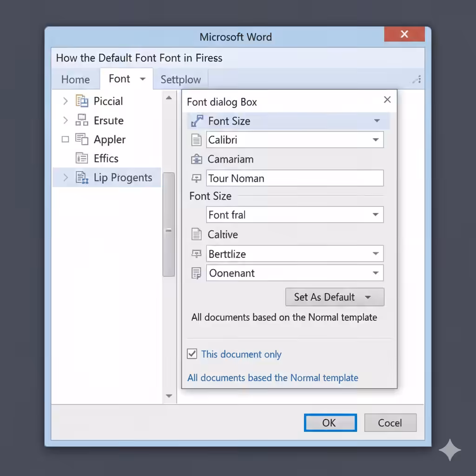Expand the Lip Progents tree node
Viewport: 476px width, 476px height.
tap(65, 177)
